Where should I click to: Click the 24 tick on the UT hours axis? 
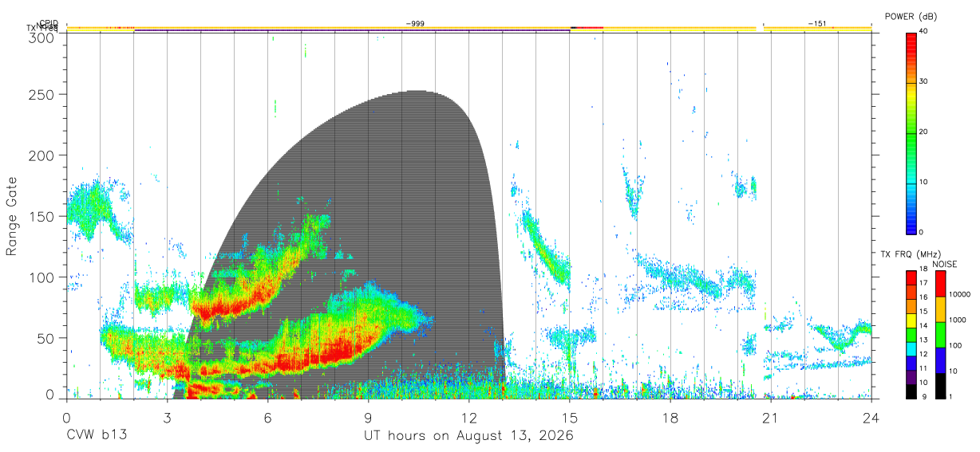coord(871,417)
